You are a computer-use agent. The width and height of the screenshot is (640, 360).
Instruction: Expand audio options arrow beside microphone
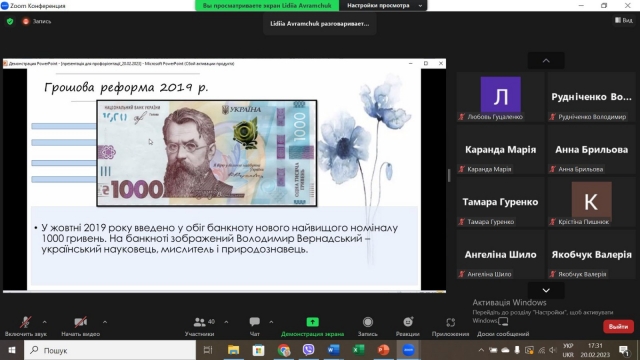pyautogui.click(x=44, y=322)
